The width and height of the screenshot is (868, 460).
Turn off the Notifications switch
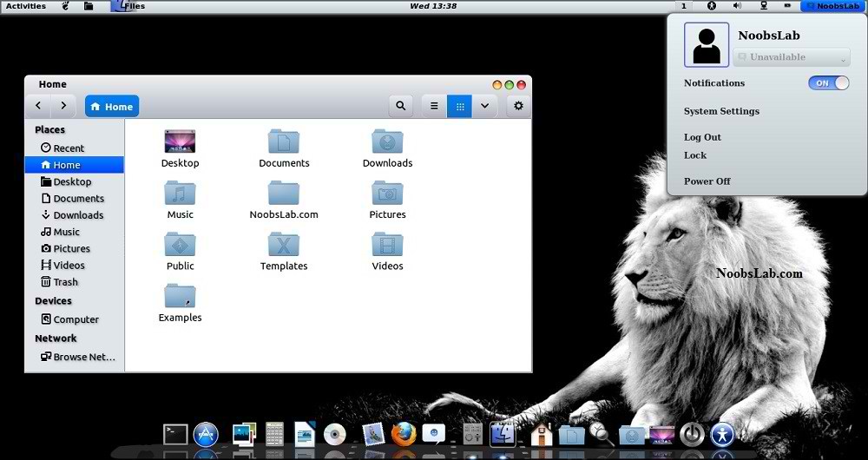828,83
